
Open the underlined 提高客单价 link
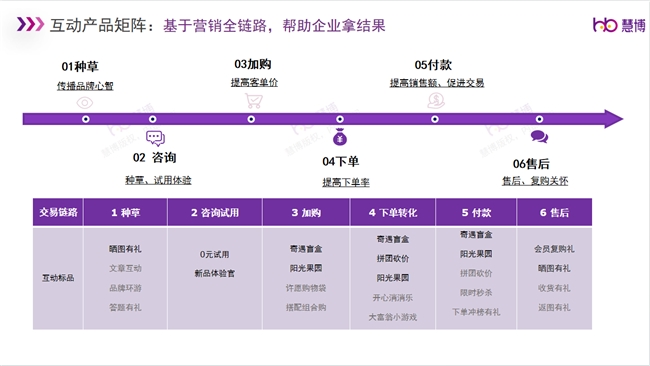click(254, 82)
